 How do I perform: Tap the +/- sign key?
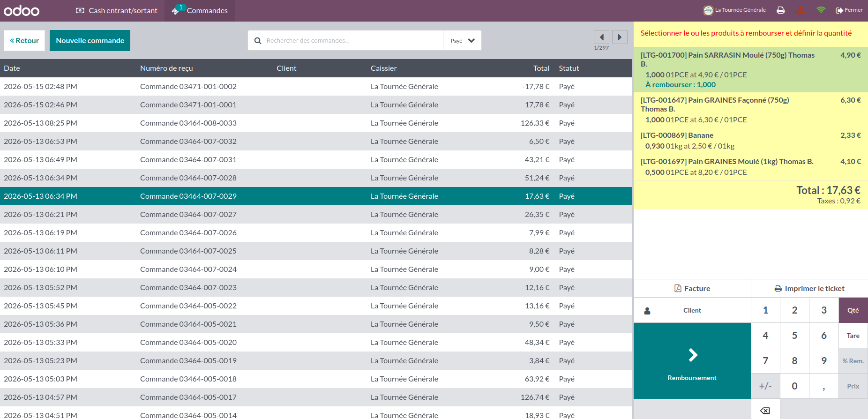tap(766, 386)
